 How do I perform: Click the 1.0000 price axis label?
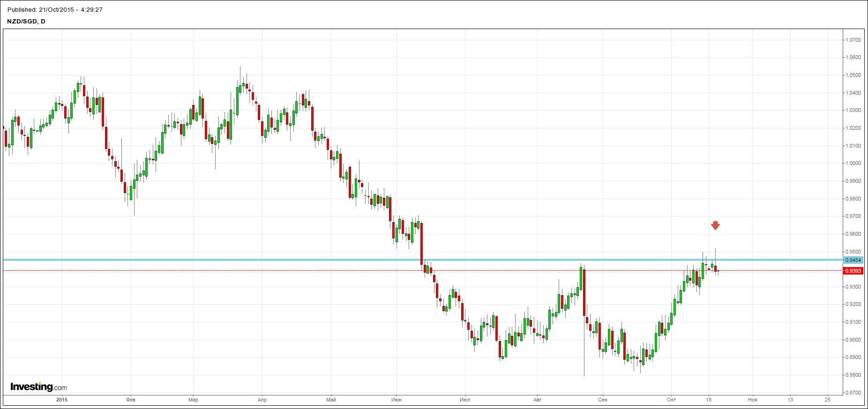[852, 164]
